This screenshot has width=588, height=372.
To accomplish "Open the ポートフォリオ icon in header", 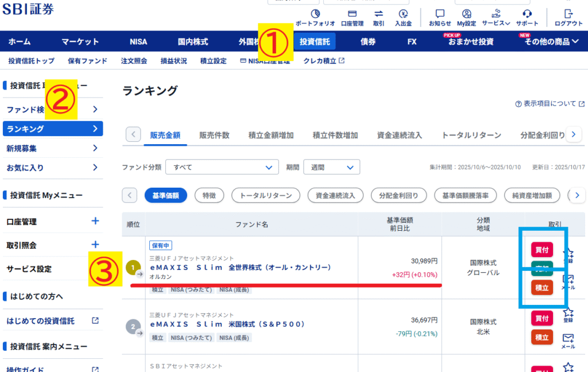I will (315, 14).
